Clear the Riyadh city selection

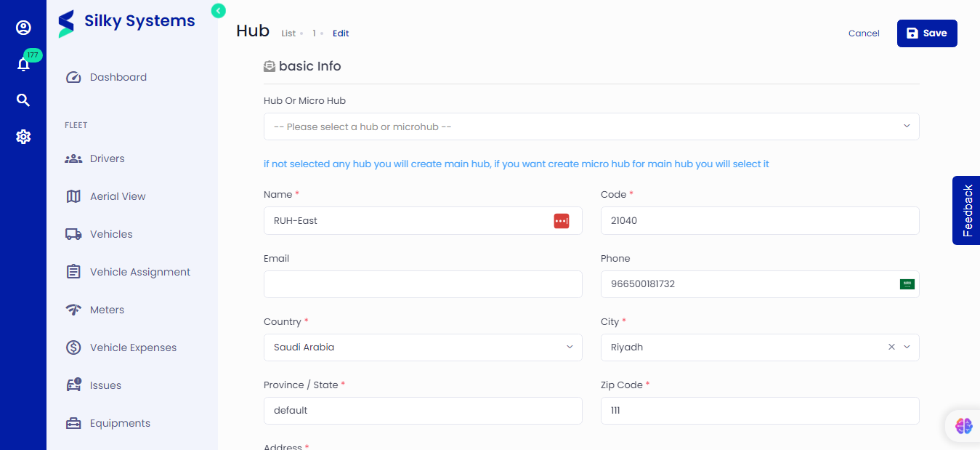coord(891,347)
